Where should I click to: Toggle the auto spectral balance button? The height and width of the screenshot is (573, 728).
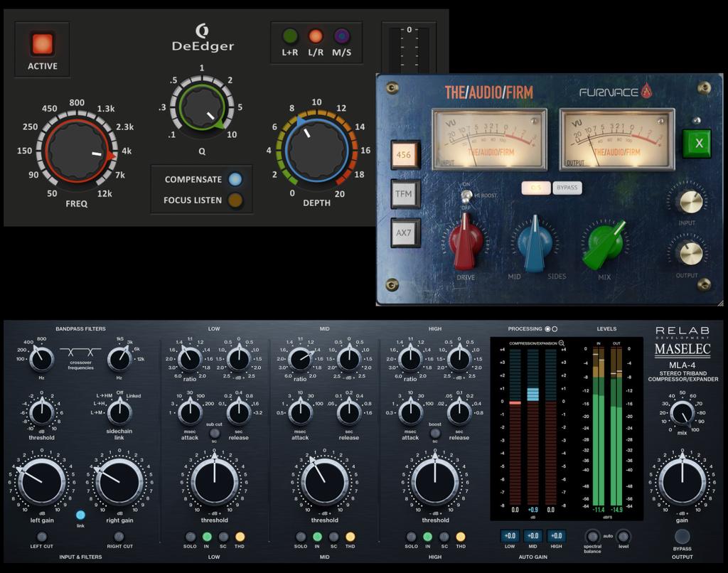pyautogui.click(x=592, y=536)
